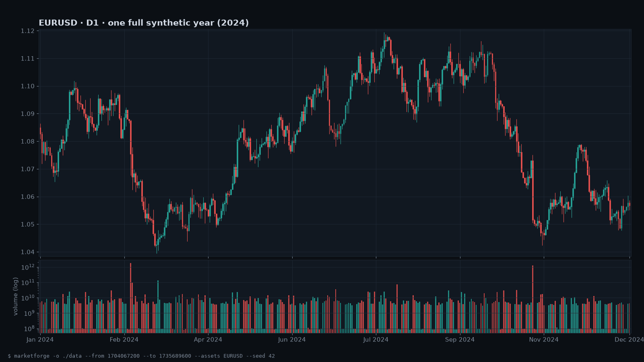Click the tallest red volume spike in early February
Screen dimensions: 644x362
click(x=131, y=298)
